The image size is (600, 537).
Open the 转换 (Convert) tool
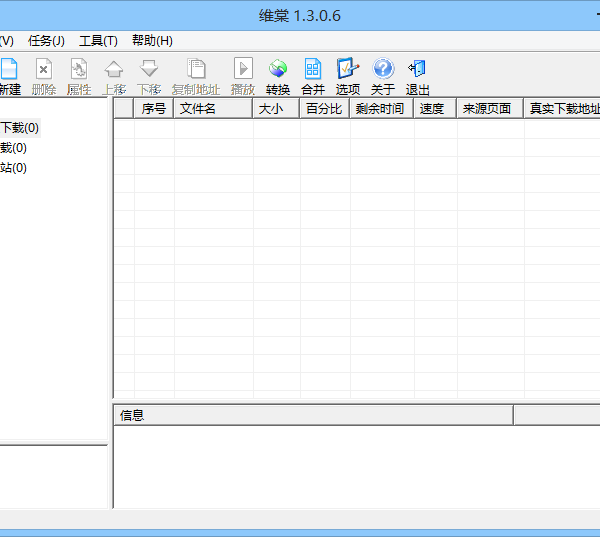point(278,69)
